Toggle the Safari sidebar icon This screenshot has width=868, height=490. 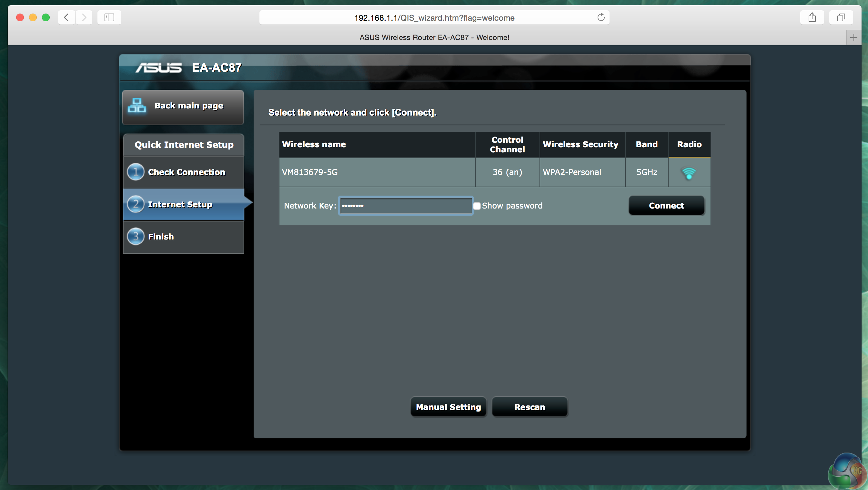tap(109, 17)
